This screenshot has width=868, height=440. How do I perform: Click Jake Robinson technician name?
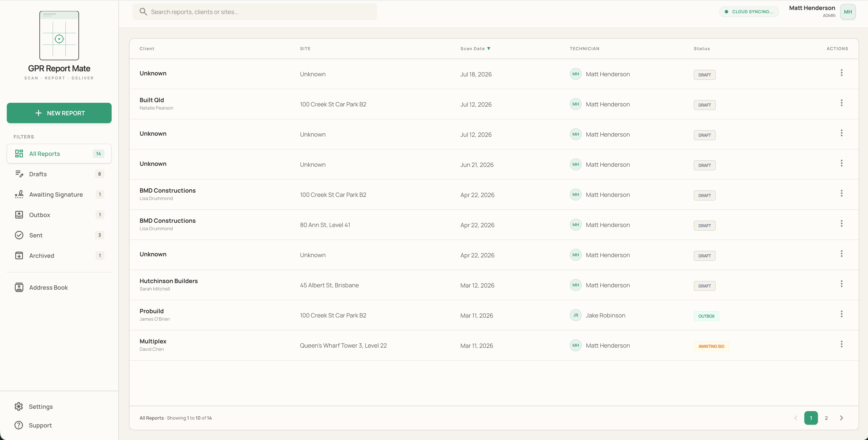(605, 315)
